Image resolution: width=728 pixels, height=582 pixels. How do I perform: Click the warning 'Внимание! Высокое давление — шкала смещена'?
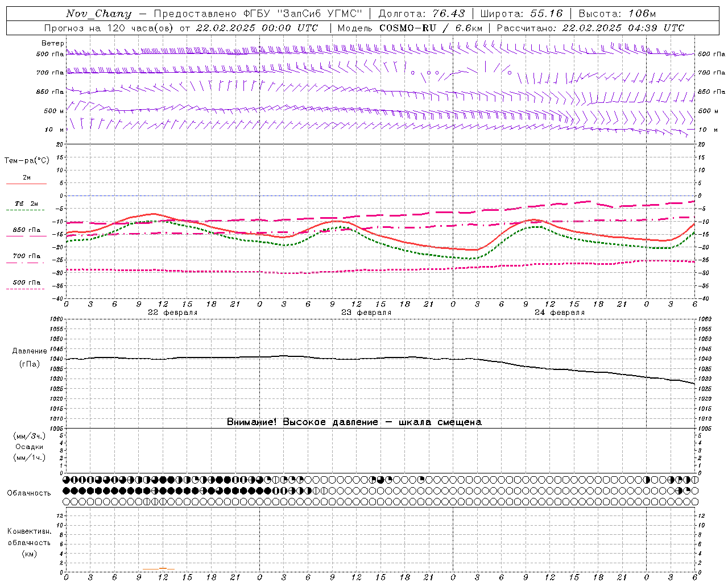click(x=354, y=422)
